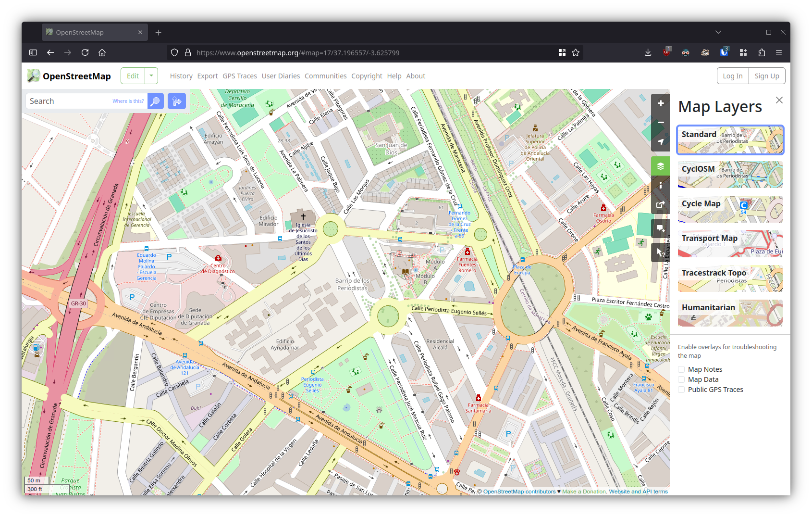812x517 pixels.
Task: Reload the page in the browser toolbar
Action: [85, 52]
